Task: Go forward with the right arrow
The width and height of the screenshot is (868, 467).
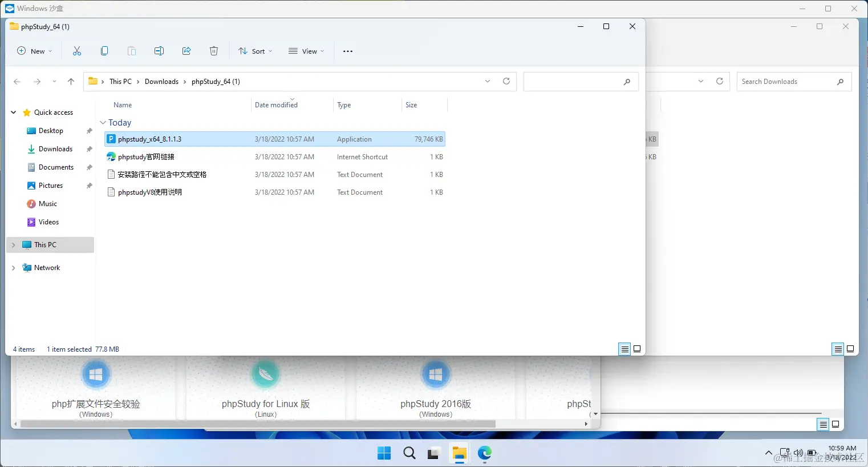Action: point(37,82)
